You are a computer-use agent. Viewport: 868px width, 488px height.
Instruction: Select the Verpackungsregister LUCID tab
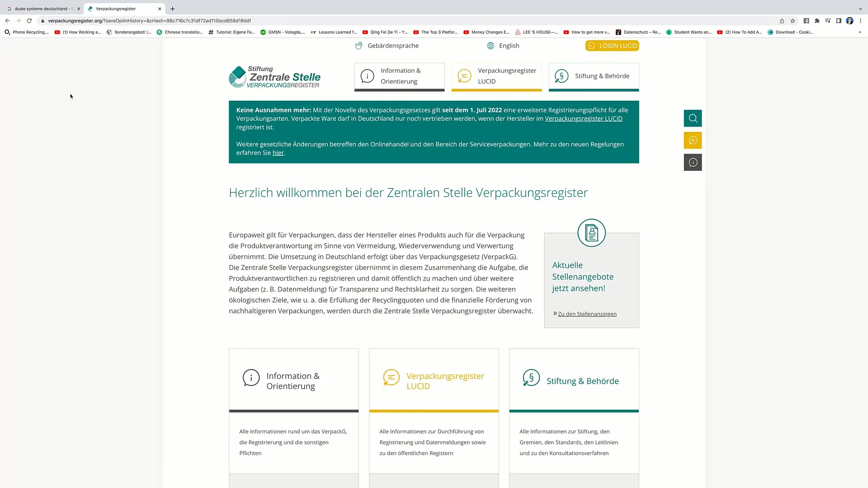[496, 75]
